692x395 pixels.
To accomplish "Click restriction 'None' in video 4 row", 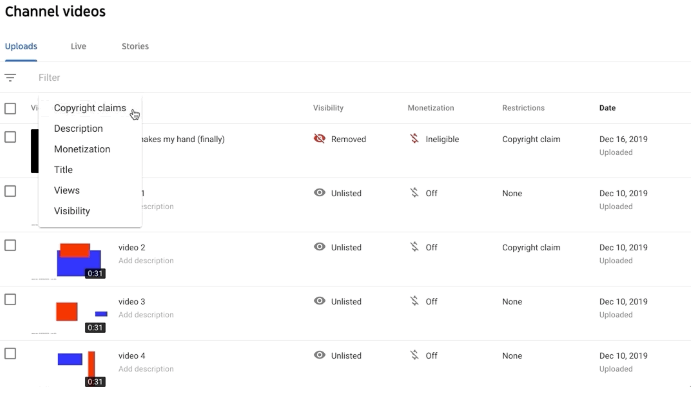I will [x=512, y=356].
